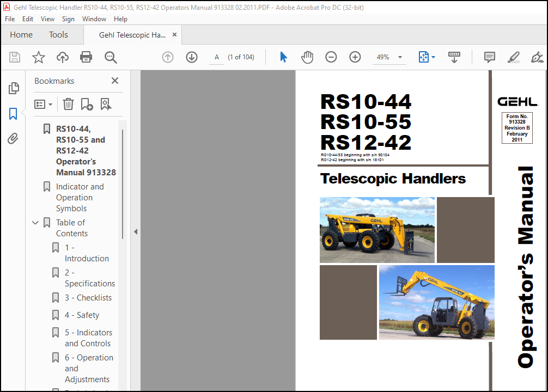
Task: Select the Gehl Telescopic Ha... document tab
Action: click(x=132, y=35)
